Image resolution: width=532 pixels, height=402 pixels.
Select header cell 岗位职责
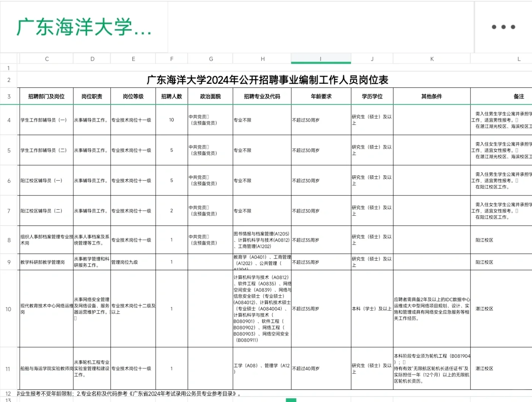(92, 96)
